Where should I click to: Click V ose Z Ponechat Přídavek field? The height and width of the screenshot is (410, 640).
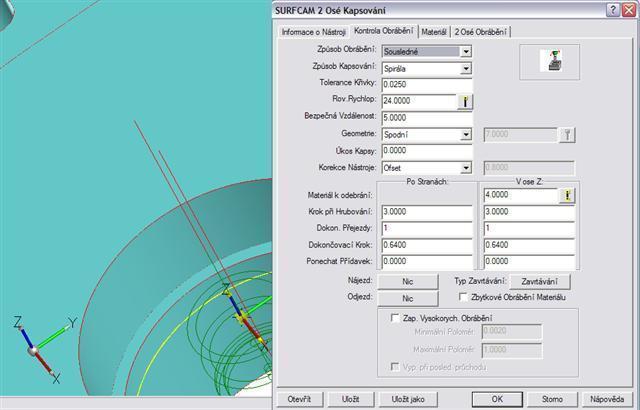(529, 262)
